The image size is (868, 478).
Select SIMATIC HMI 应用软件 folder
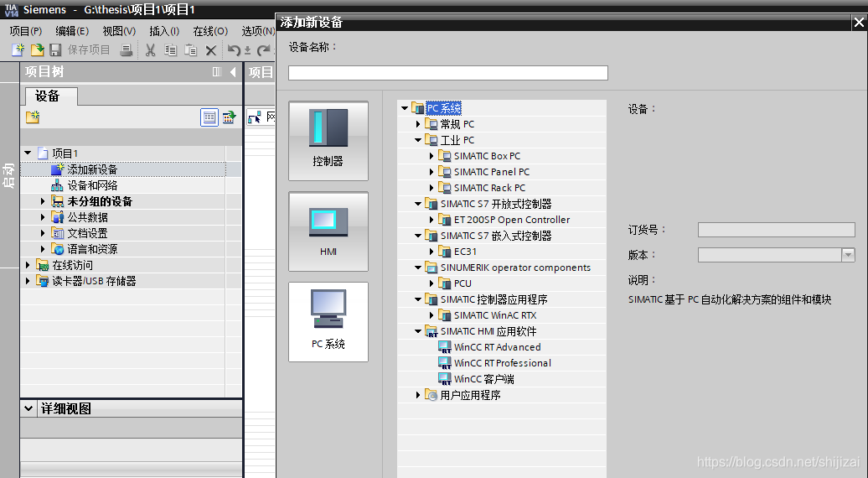488,331
